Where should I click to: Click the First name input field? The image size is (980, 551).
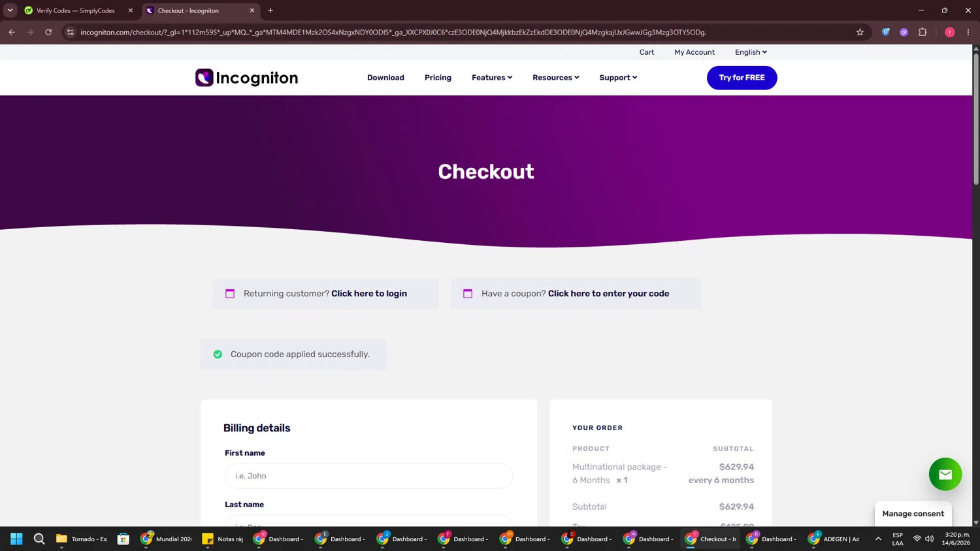click(369, 476)
